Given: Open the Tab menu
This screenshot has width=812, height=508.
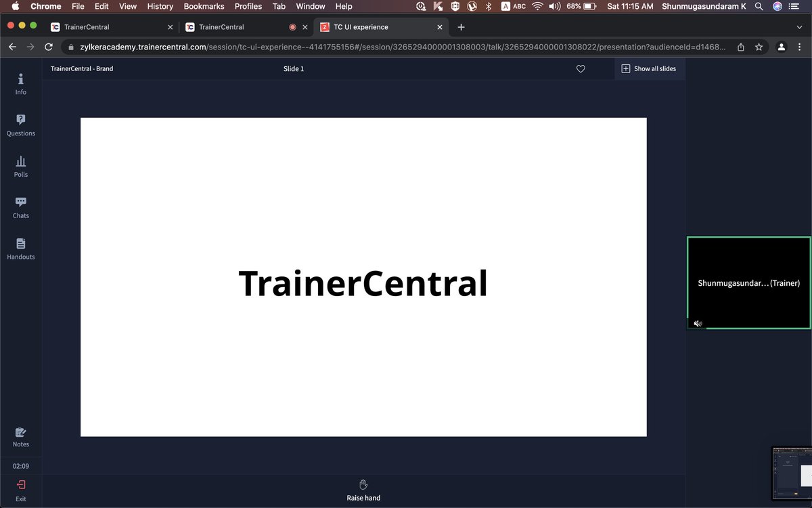Looking at the screenshot, I should (x=279, y=6).
